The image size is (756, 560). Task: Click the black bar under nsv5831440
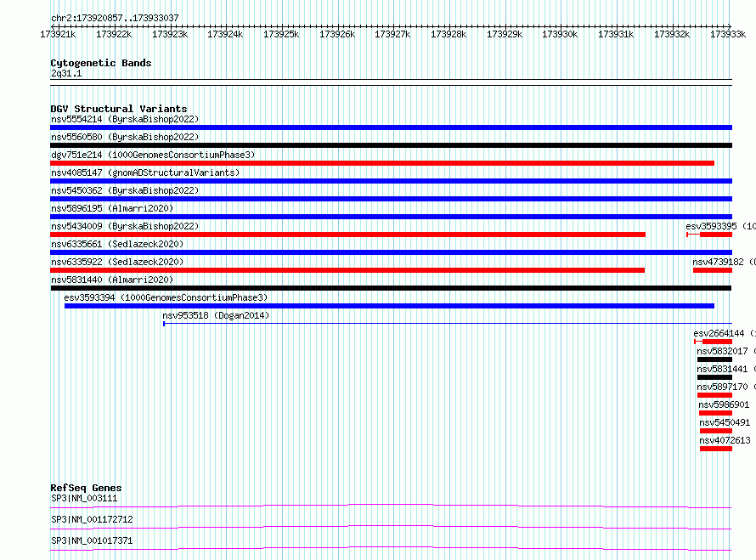391,288
